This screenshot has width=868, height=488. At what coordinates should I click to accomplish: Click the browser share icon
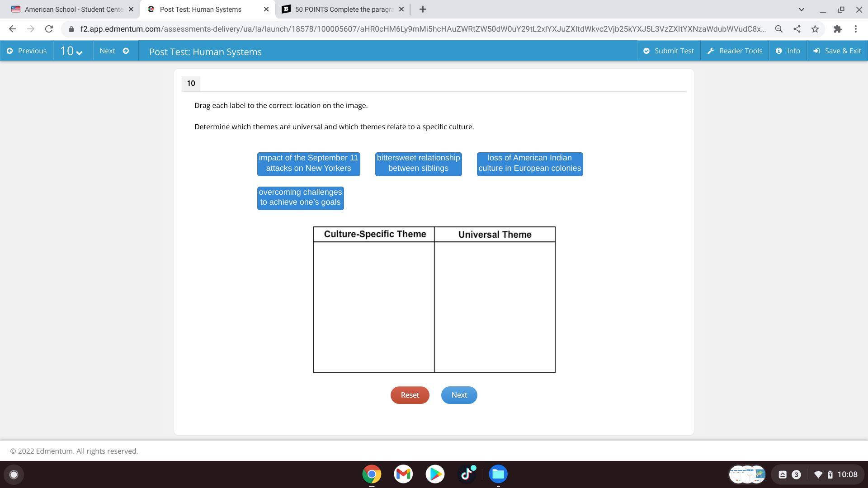(797, 29)
